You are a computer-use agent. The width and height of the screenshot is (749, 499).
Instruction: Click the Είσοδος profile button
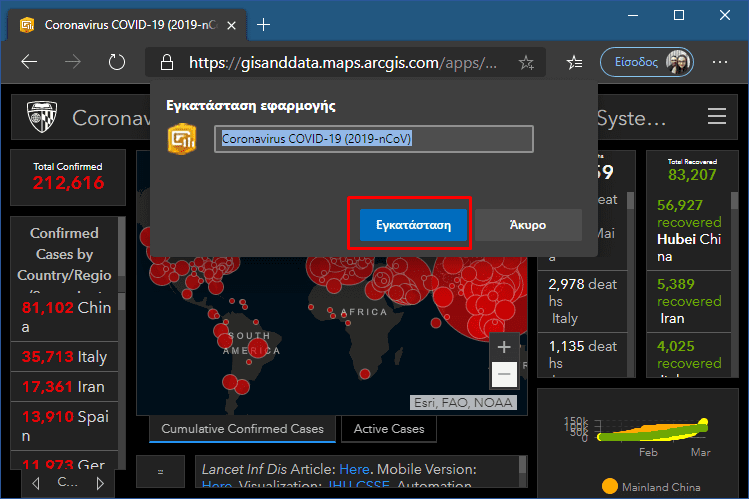click(647, 62)
